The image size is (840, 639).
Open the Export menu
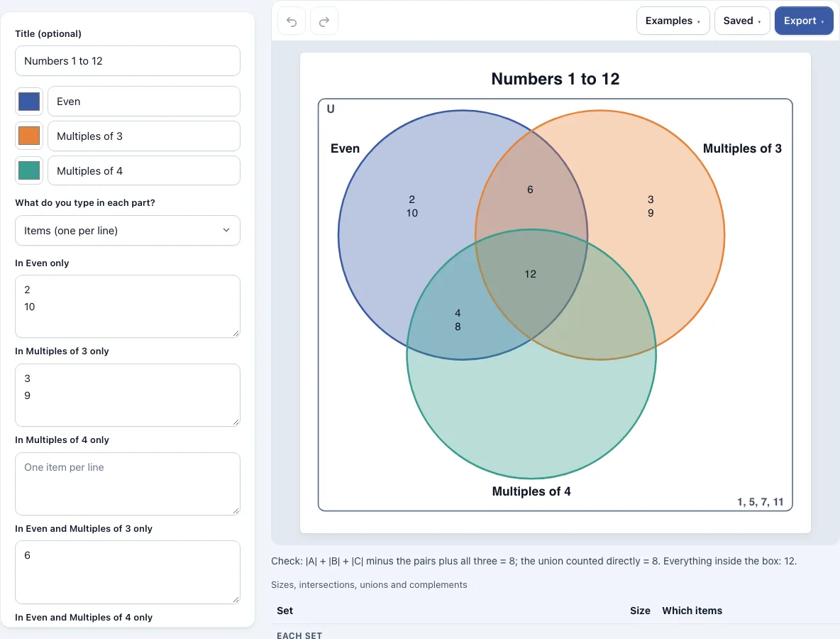[804, 21]
